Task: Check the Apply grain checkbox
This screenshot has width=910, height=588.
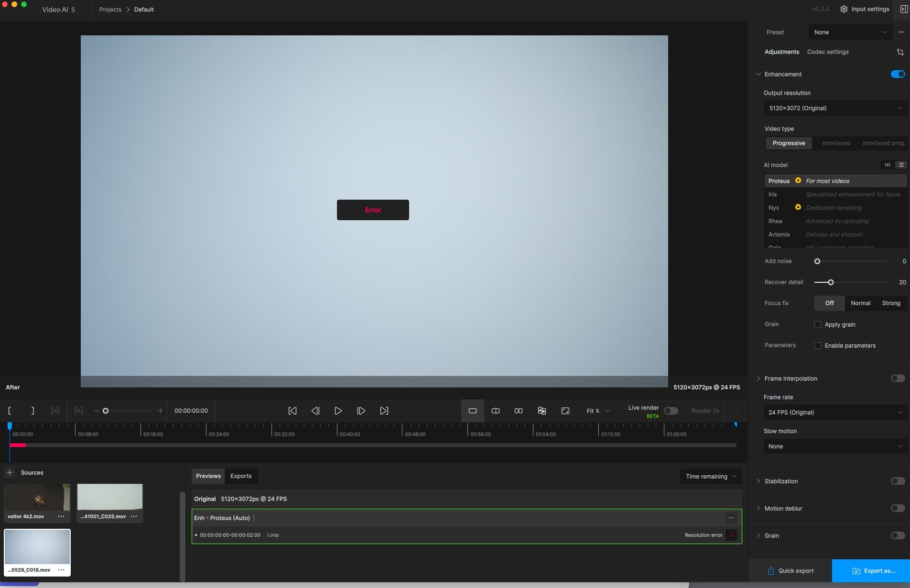Action: pyautogui.click(x=818, y=325)
